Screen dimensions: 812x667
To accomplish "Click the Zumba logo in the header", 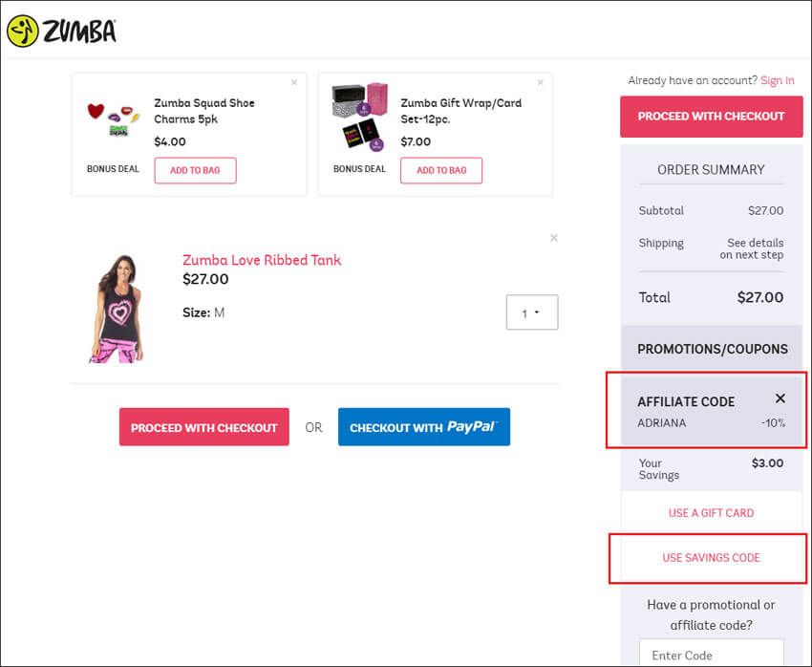I will [x=61, y=32].
